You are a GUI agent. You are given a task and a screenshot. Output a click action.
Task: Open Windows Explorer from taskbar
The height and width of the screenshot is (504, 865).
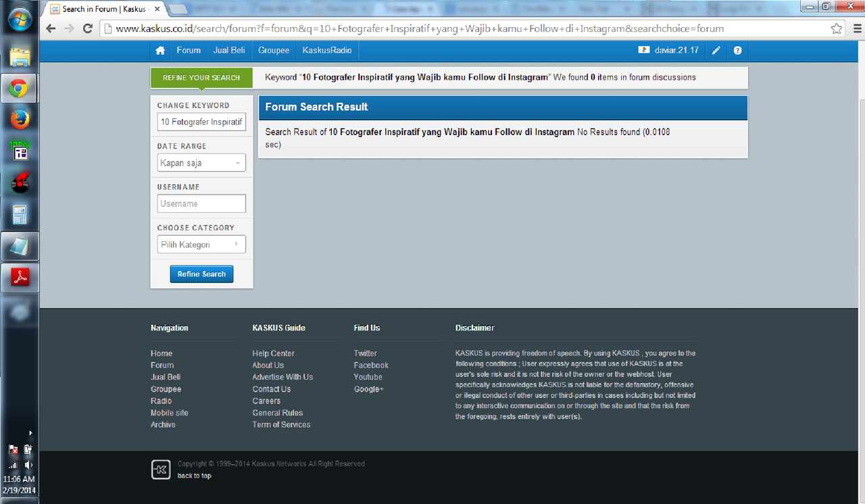pyautogui.click(x=20, y=56)
